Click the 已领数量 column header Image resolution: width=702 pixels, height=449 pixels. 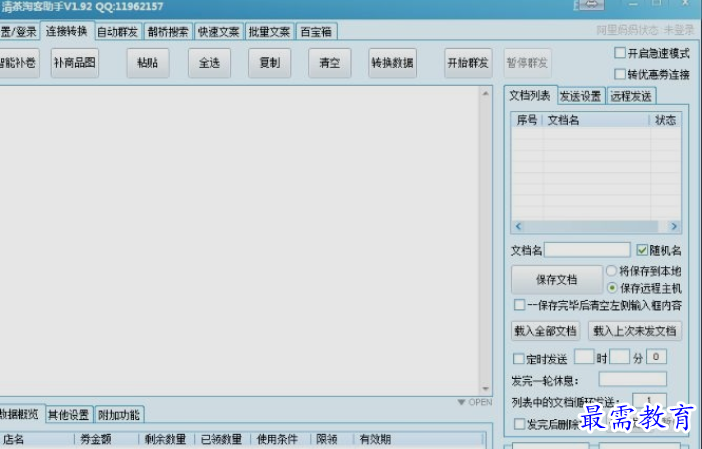(223, 439)
